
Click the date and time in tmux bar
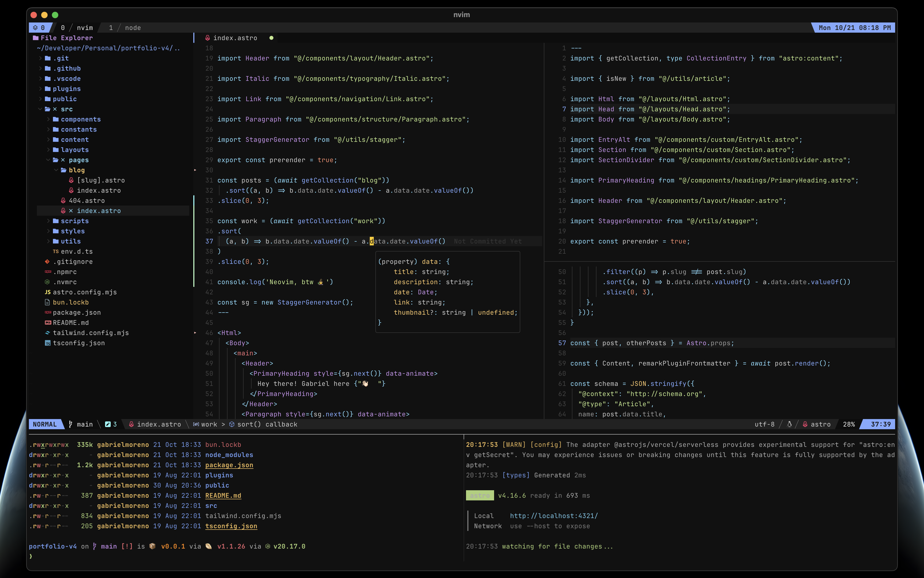pyautogui.click(x=854, y=28)
